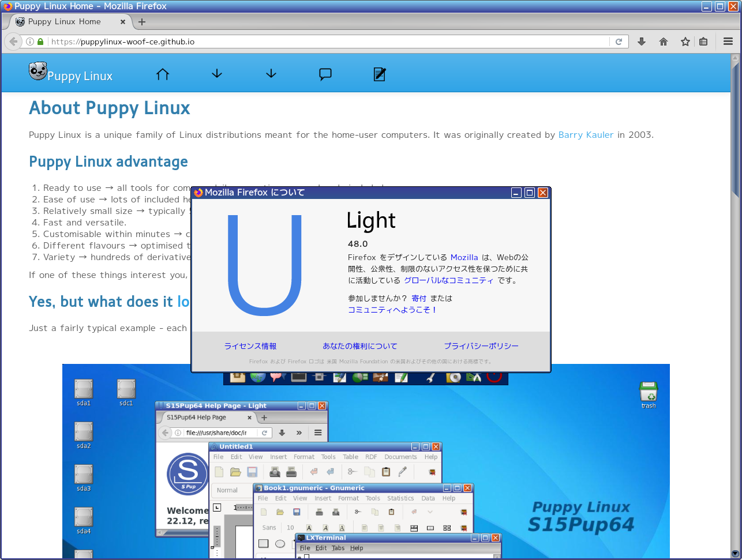This screenshot has height=560, width=742.
Task: Click the page scrollbar up arrow
Action: 735,58
